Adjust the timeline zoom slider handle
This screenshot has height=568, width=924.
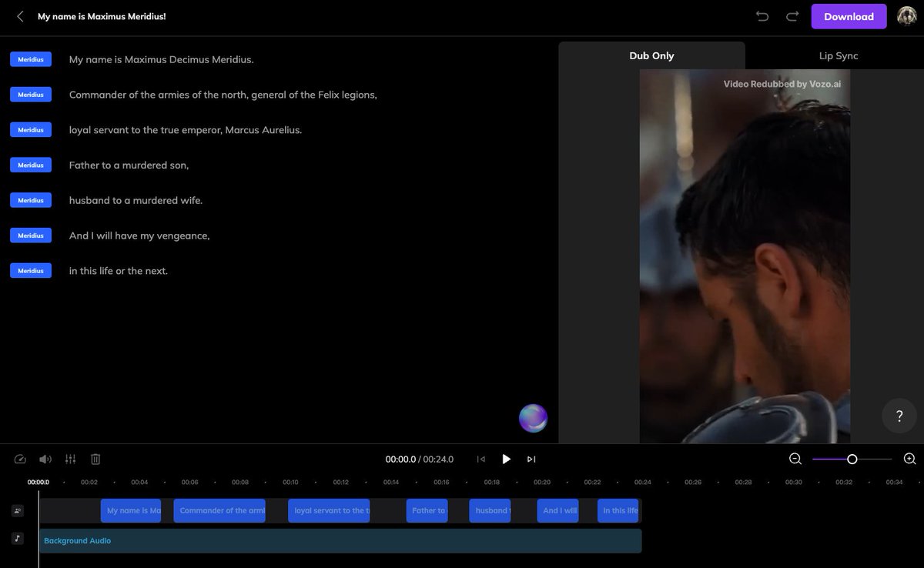852,459
